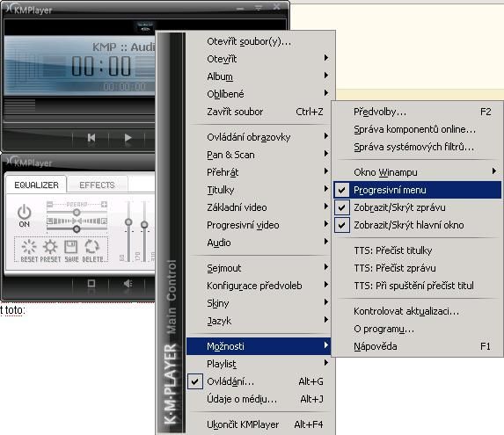The image size is (504, 435).
Task: Open O programu... about dialog
Action: click(418, 329)
